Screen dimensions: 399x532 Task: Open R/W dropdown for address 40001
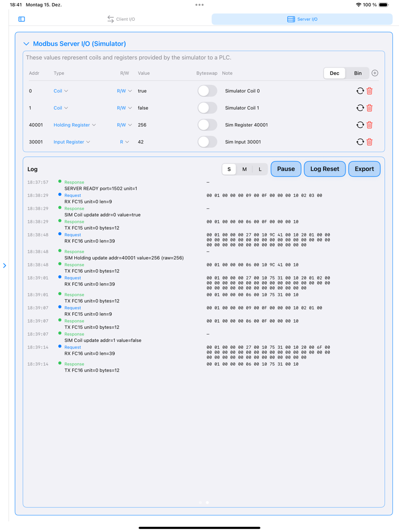tap(124, 125)
